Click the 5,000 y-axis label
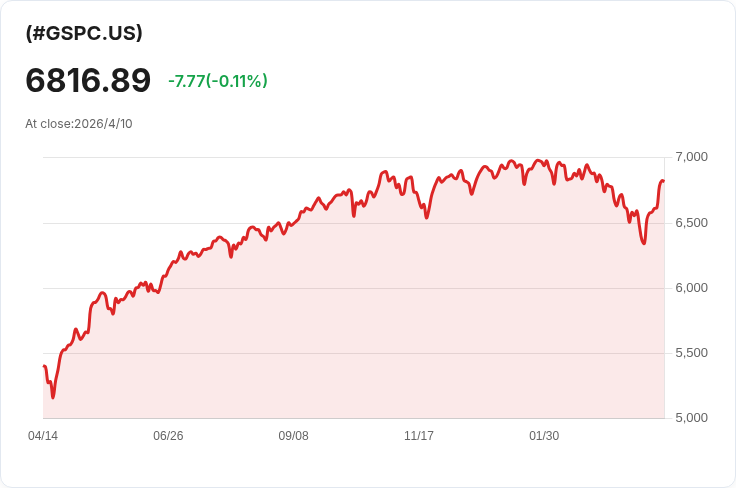The height and width of the screenshot is (488, 736). [x=691, y=418]
